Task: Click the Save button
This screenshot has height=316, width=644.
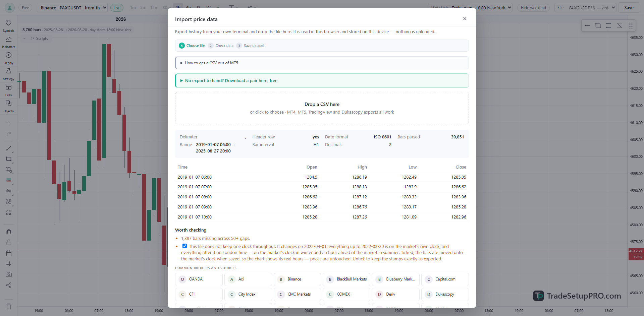Action: (629, 8)
